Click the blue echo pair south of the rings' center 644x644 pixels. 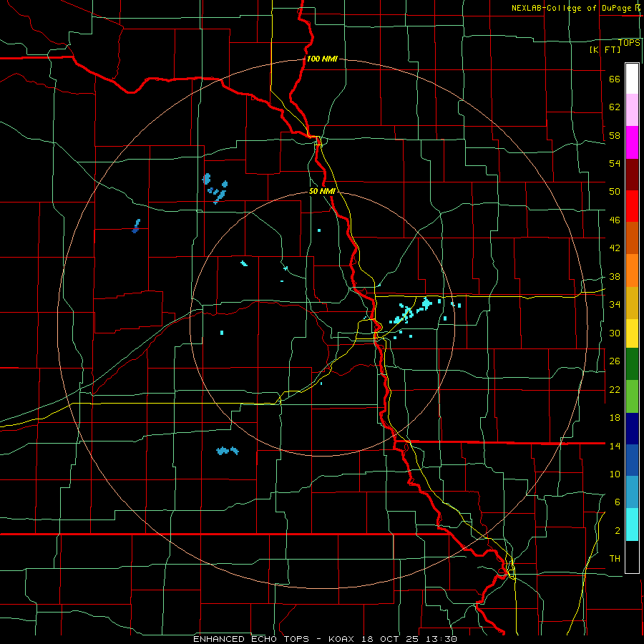coord(227,451)
